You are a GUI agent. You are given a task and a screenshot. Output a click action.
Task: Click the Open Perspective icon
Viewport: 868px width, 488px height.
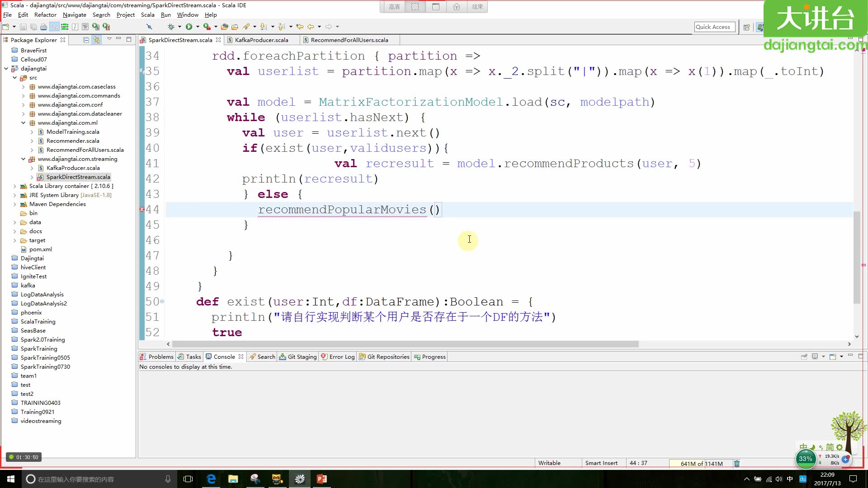(x=746, y=27)
